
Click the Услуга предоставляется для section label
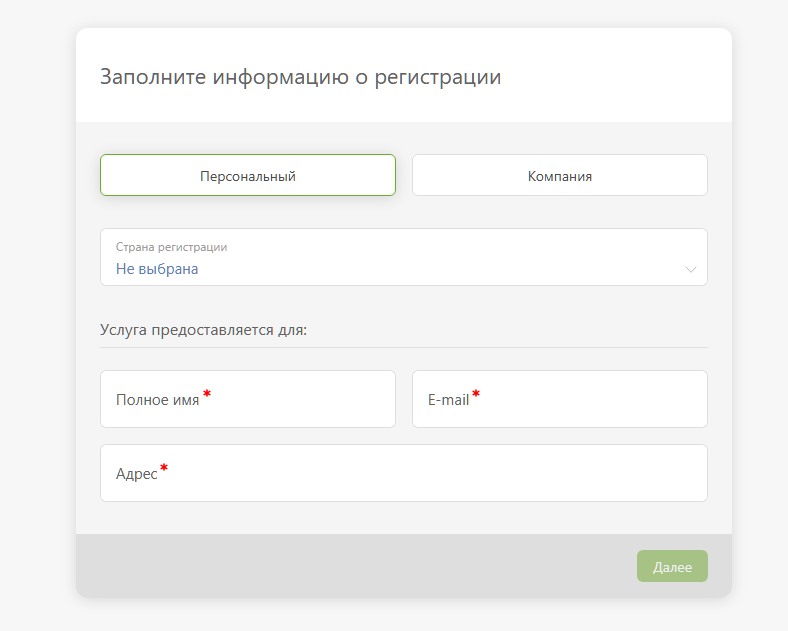pyautogui.click(x=203, y=330)
